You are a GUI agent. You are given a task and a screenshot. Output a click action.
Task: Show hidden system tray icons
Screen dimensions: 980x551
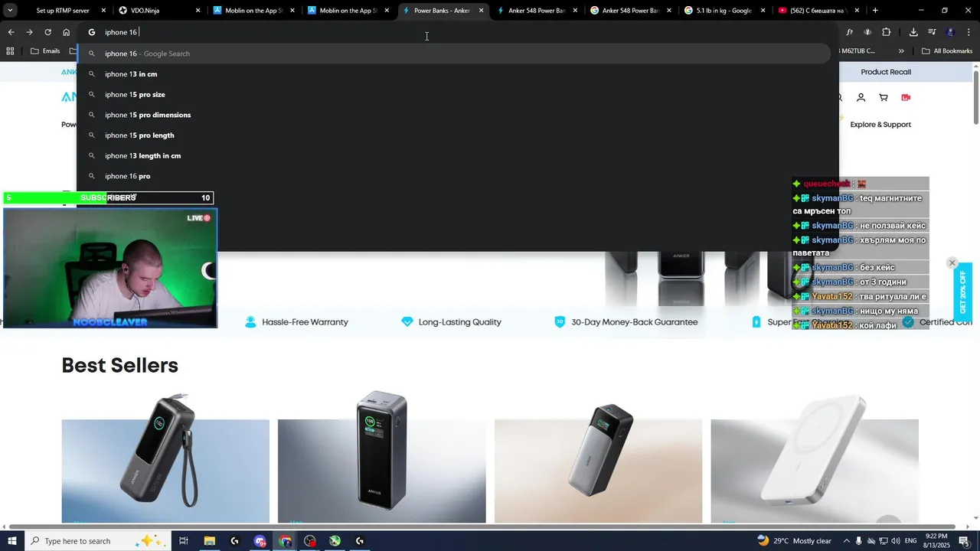tap(845, 541)
